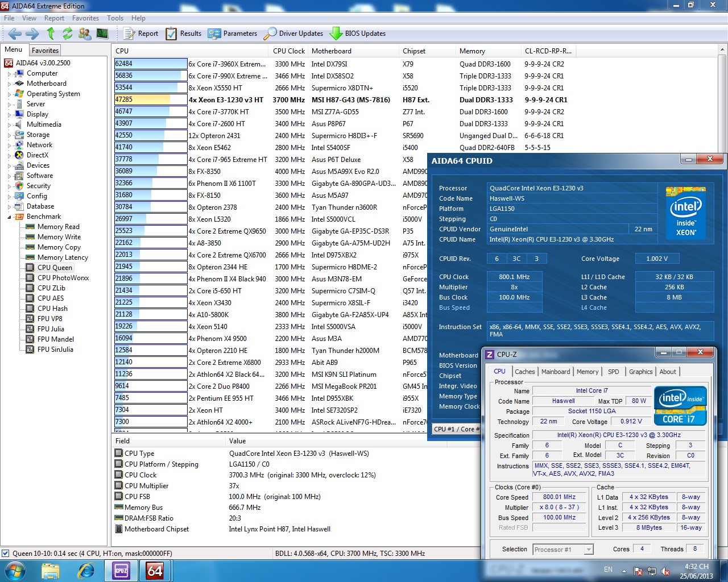Sort by Motherboard column header

(x=353, y=51)
